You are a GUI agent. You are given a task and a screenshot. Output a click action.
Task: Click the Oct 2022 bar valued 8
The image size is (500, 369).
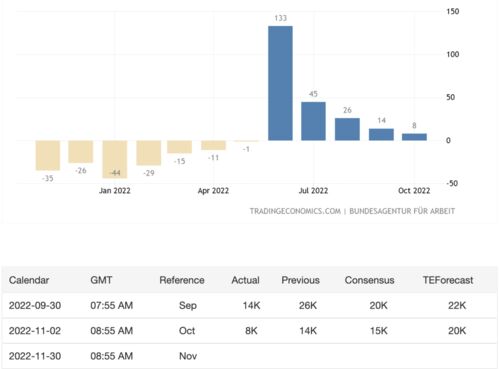click(414, 137)
